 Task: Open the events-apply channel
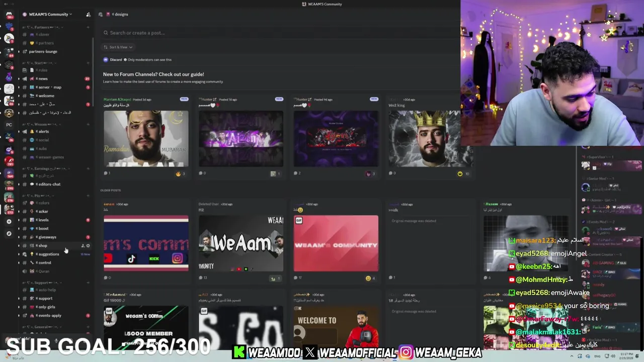click(x=55, y=315)
